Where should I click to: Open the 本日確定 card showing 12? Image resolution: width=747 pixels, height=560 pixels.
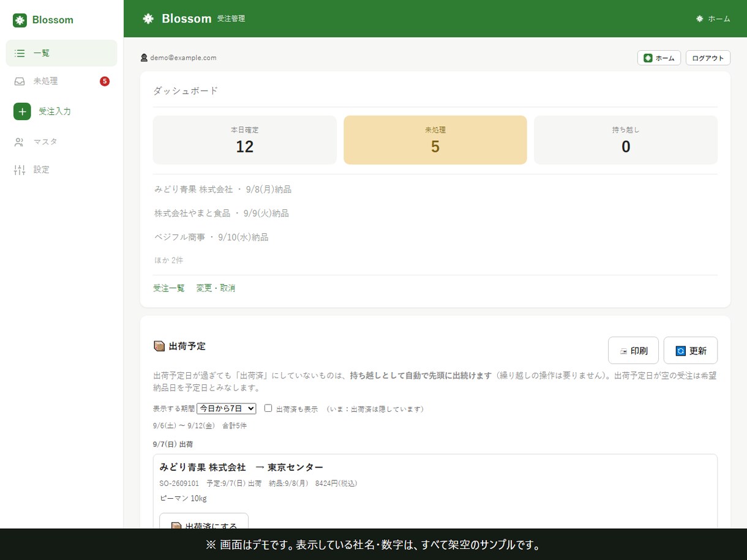click(x=245, y=140)
